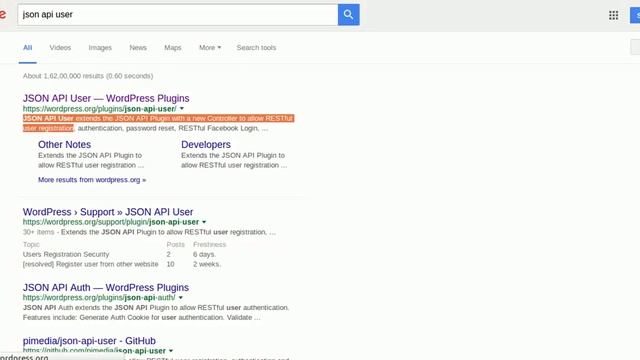Open Search tools options
The height and width of the screenshot is (360, 640).
point(256,48)
